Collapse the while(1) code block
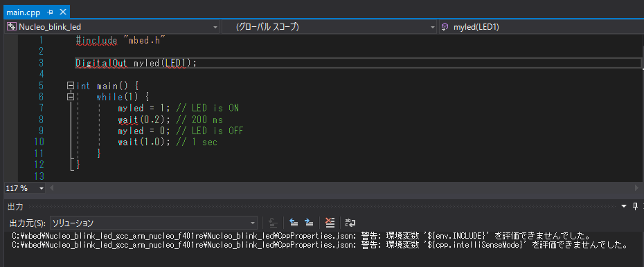The width and height of the screenshot is (644, 267). coord(71,98)
